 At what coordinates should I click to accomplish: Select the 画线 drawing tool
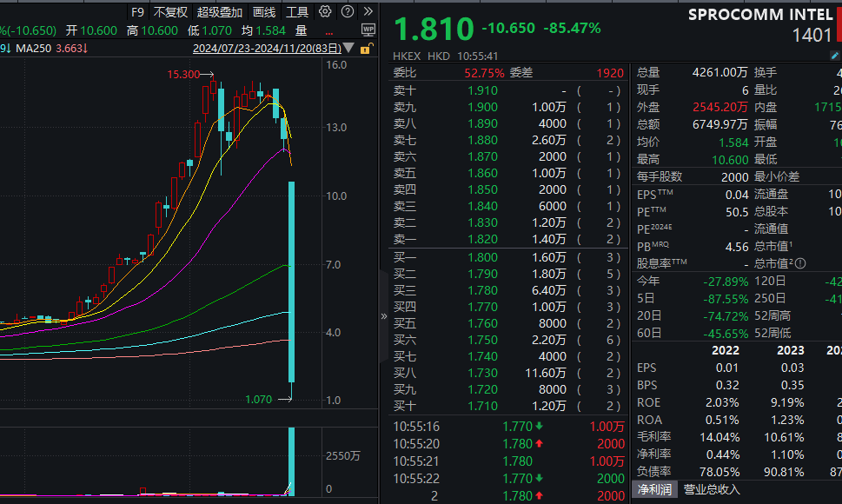[x=263, y=12]
